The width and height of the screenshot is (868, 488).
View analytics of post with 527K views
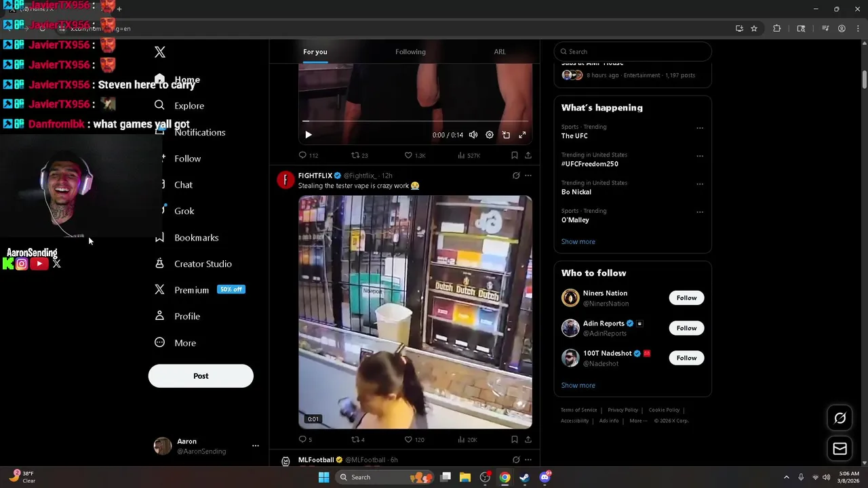[x=469, y=155]
